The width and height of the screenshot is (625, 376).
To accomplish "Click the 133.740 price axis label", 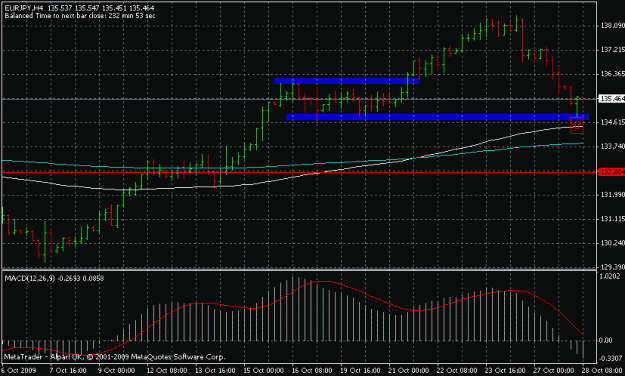I will 613,146.
